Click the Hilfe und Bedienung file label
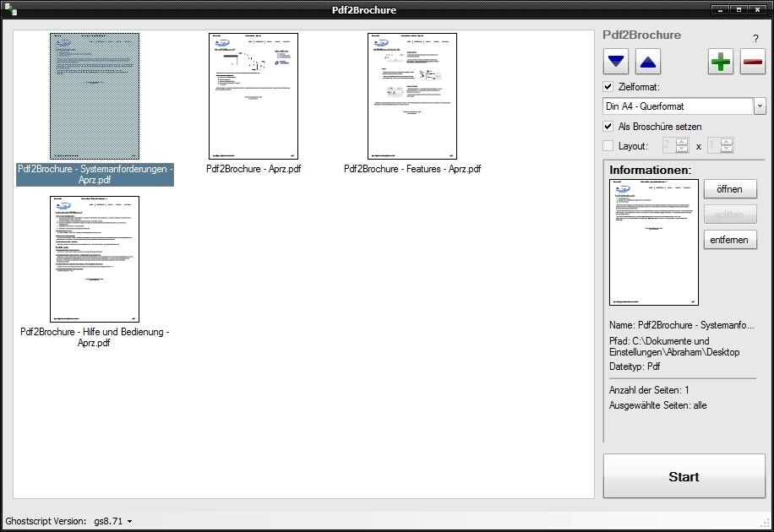This screenshot has width=774, height=532. [95, 337]
